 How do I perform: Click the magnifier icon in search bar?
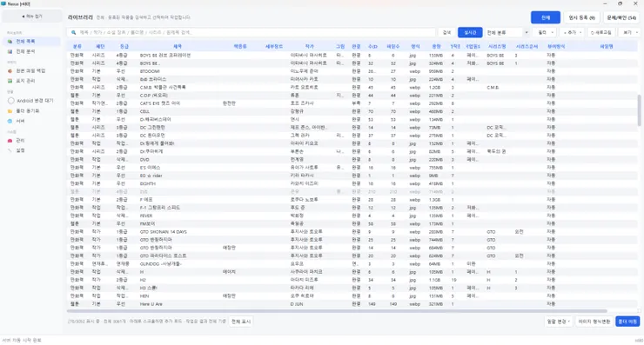tap(73, 32)
